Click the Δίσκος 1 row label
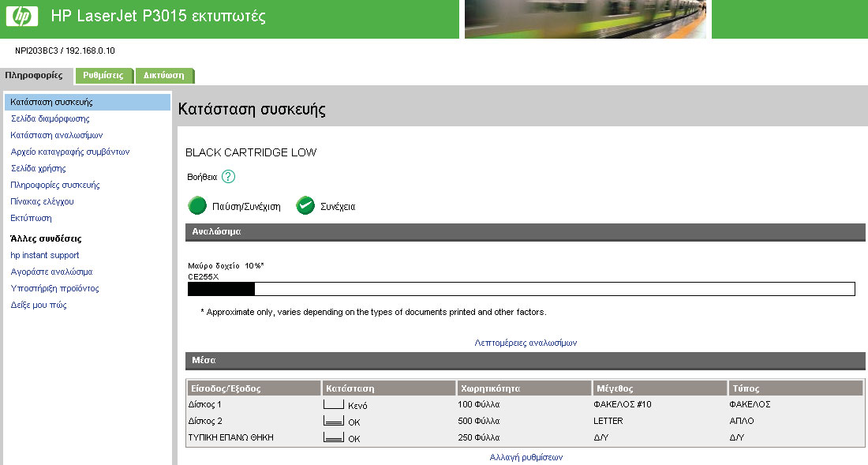Image resolution: width=868 pixels, height=465 pixels. tap(205, 405)
